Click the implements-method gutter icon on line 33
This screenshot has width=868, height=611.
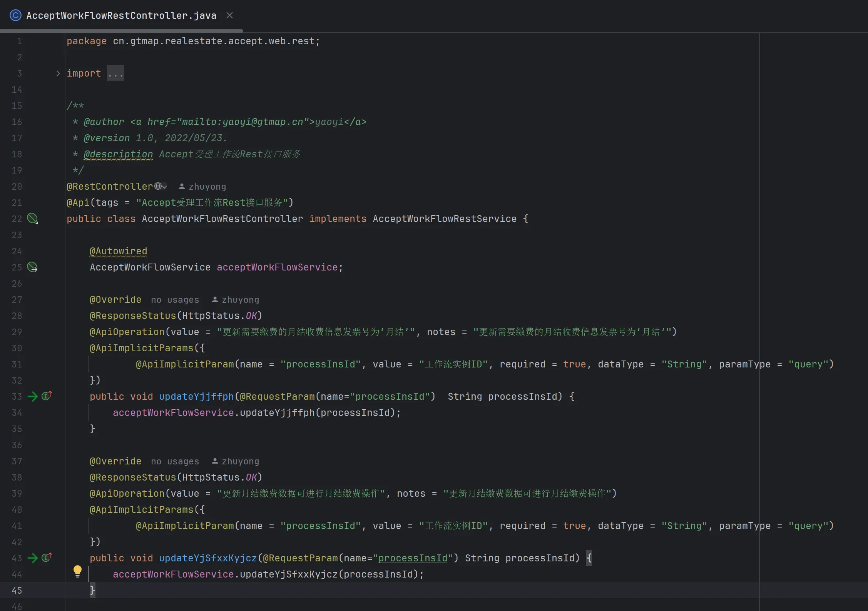tap(47, 396)
